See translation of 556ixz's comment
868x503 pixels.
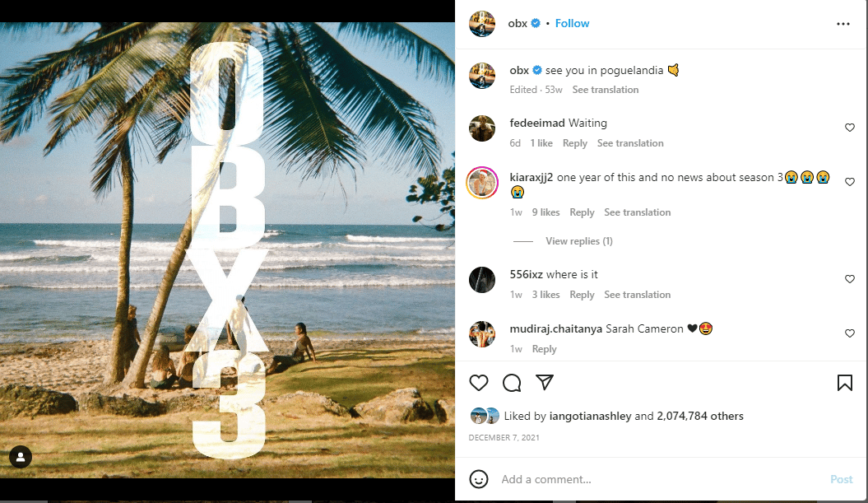[x=637, y=295]
